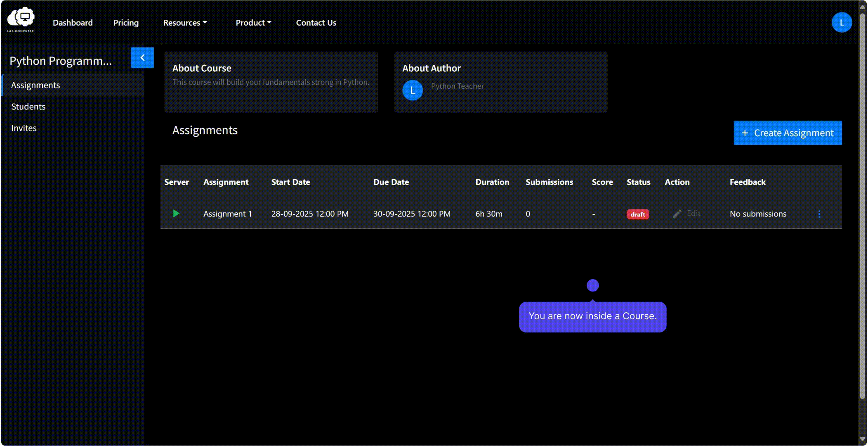Click the Due Date column header
The height and width of the screenshot is (446, 868).
point(391,182)
